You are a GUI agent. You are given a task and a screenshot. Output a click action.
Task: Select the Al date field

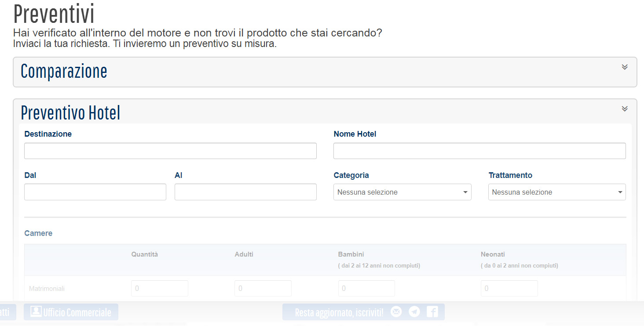coord(245,192)
